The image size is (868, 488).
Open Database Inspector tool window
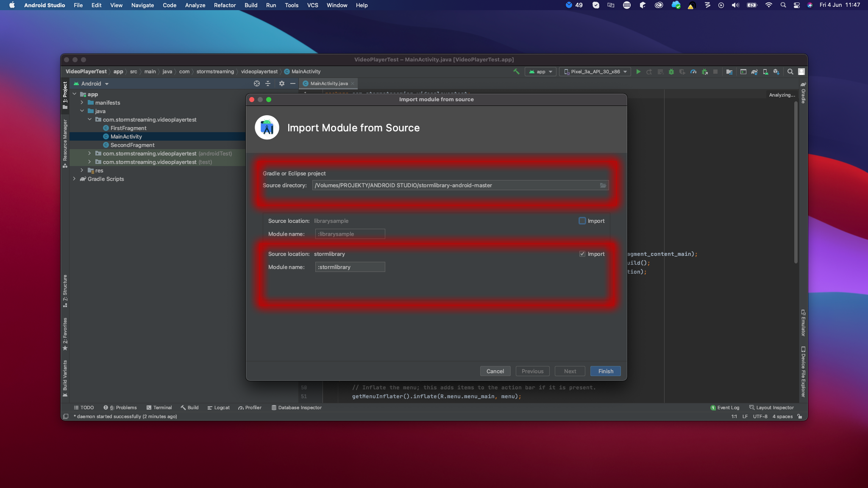(x=296, y=408)
